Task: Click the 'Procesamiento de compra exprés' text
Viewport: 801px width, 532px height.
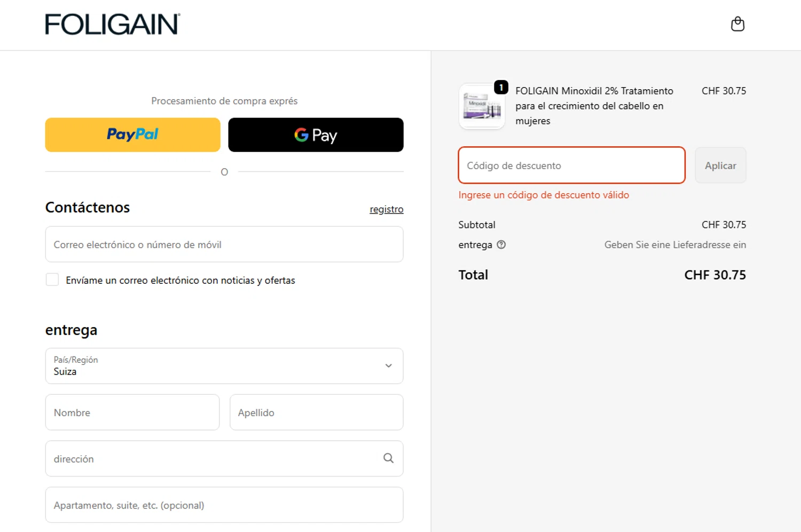Action: pyautogui.click(x=224, y=101)
